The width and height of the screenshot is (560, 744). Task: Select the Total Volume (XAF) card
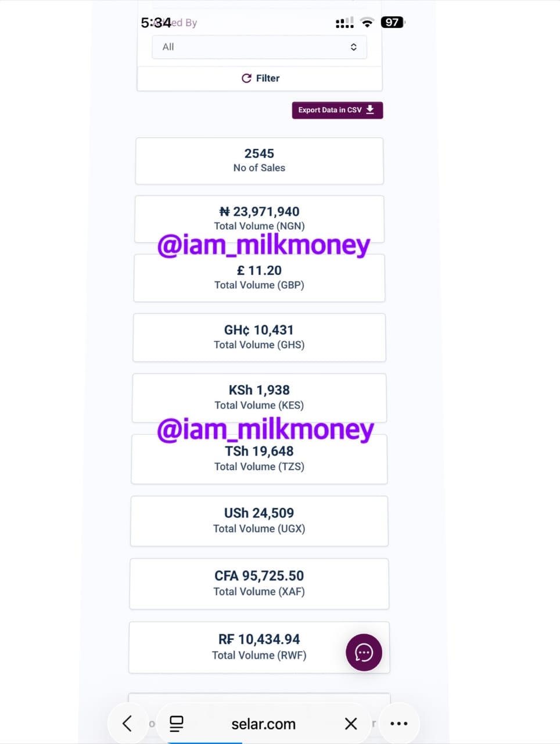(259, 583)
